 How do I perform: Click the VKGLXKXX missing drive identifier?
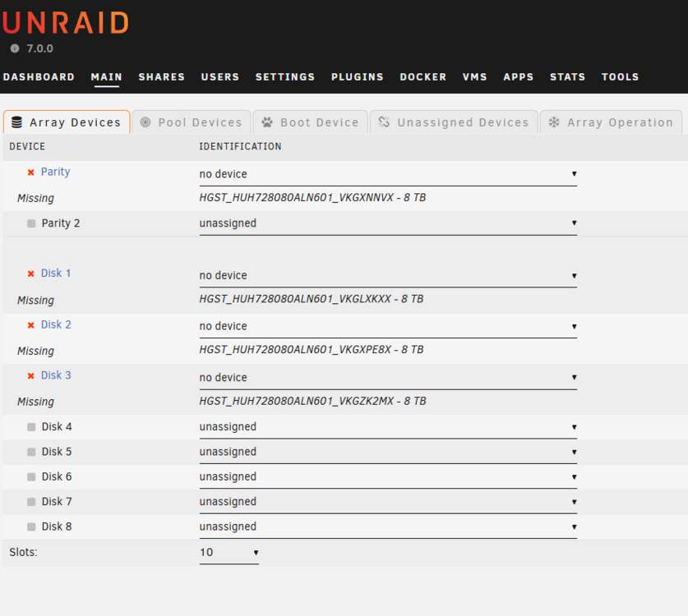[x=311, y=299]
